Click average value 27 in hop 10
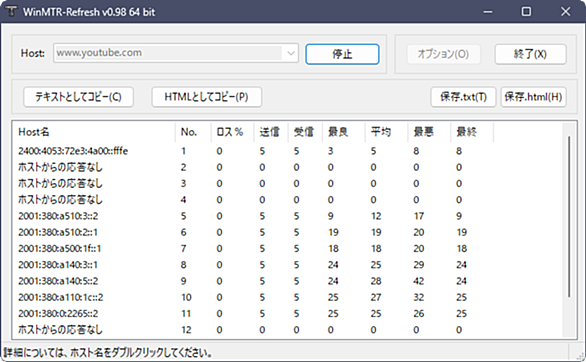 [376, 297]
